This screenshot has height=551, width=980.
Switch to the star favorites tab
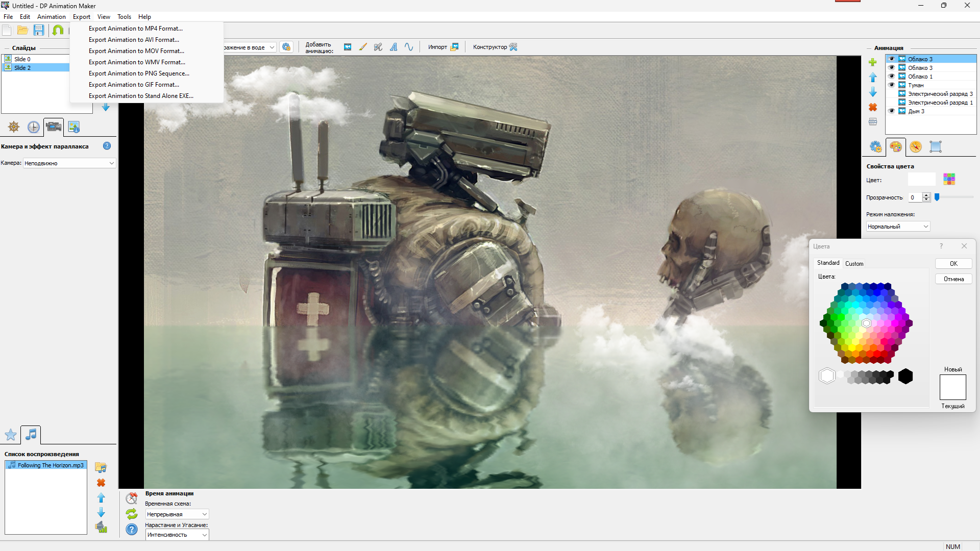(x=11, y=435)
